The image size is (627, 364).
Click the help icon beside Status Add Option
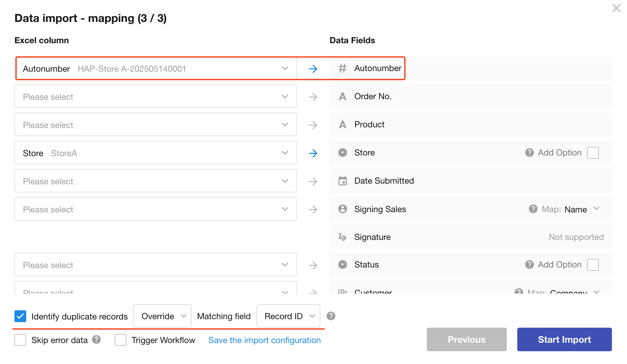pyautogui.click(x=529, y=264)
